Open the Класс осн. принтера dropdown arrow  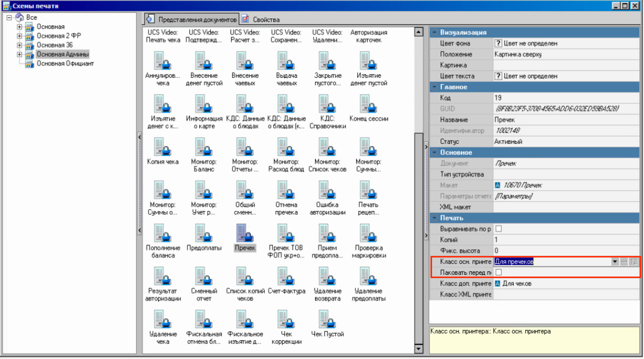pyautogui.click(x=615, y=262)
